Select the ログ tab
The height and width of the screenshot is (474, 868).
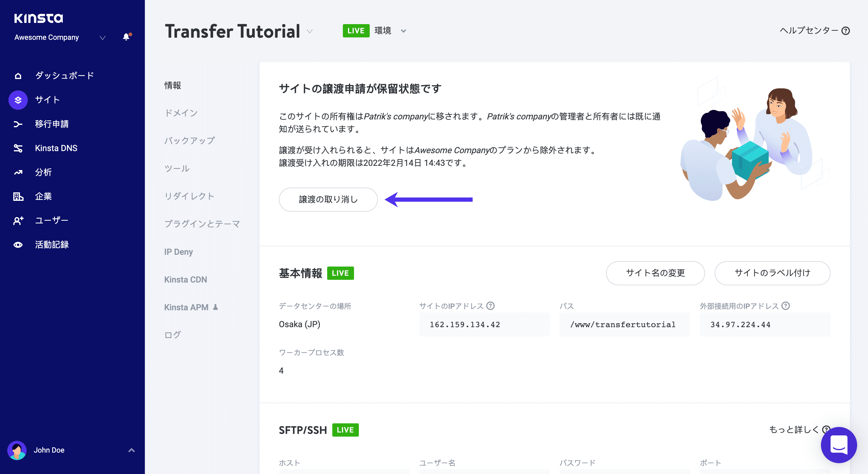tap(173, 335)
